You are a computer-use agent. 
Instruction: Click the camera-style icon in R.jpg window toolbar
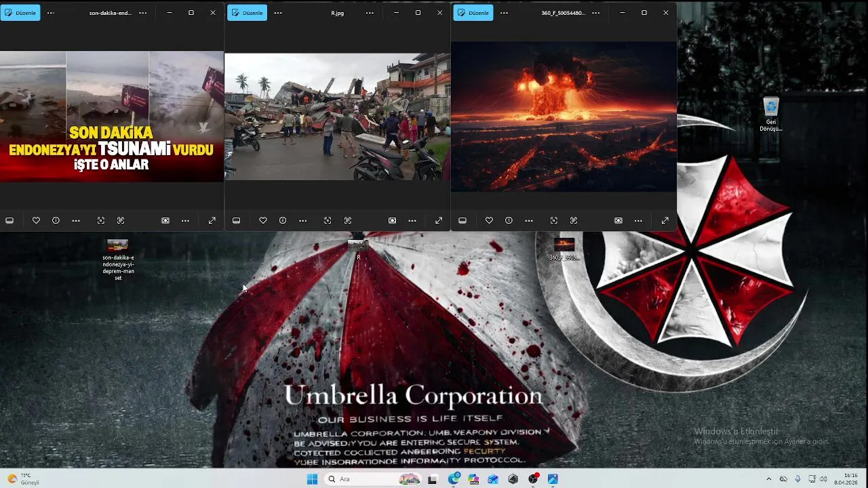pyautogui.click(x=392, y=220)
